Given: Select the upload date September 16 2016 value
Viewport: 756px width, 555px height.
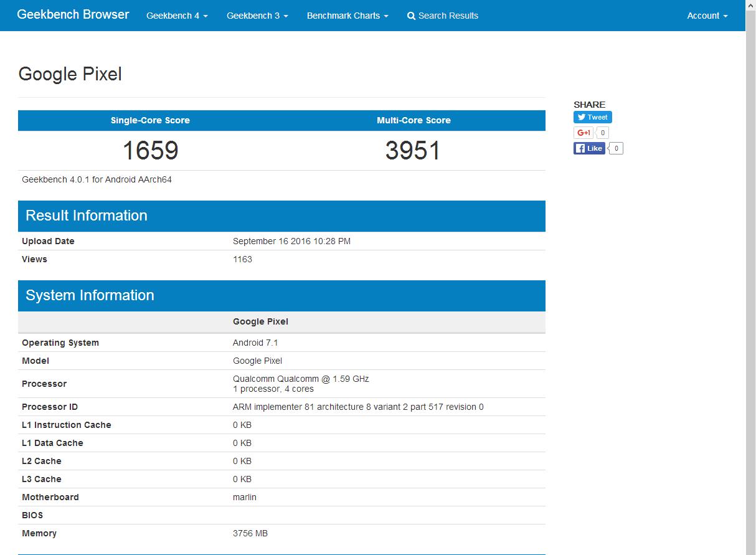Looking at the screenshot, I should click(x=291, y=241).
